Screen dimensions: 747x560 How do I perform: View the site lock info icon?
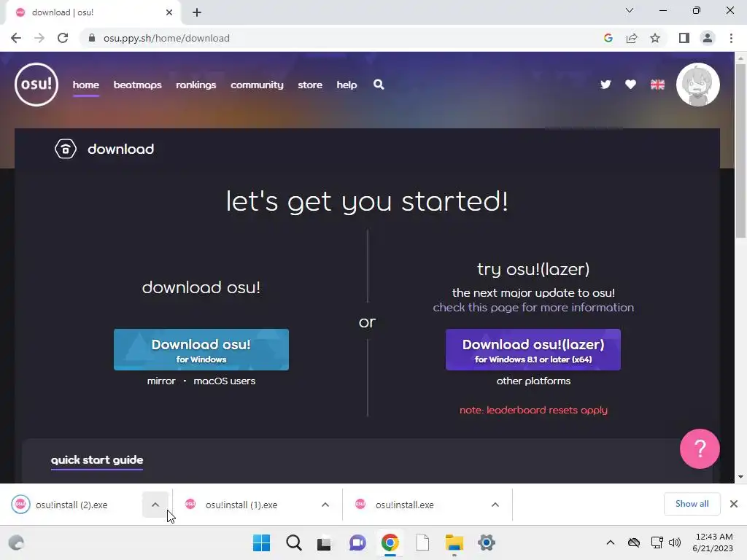(x=92, y=38)
